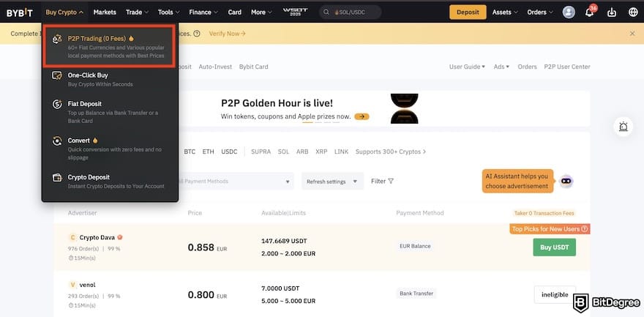Select Crypto Deposit menu item

[x=110, y=181]
